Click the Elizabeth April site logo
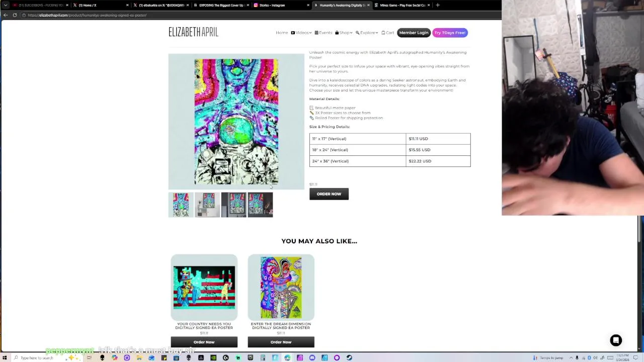644x362 pixels. pos(193,32)
